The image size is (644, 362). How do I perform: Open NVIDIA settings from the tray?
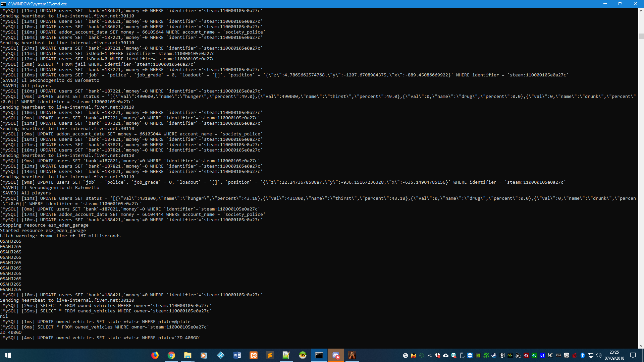(x=478, y=355)
